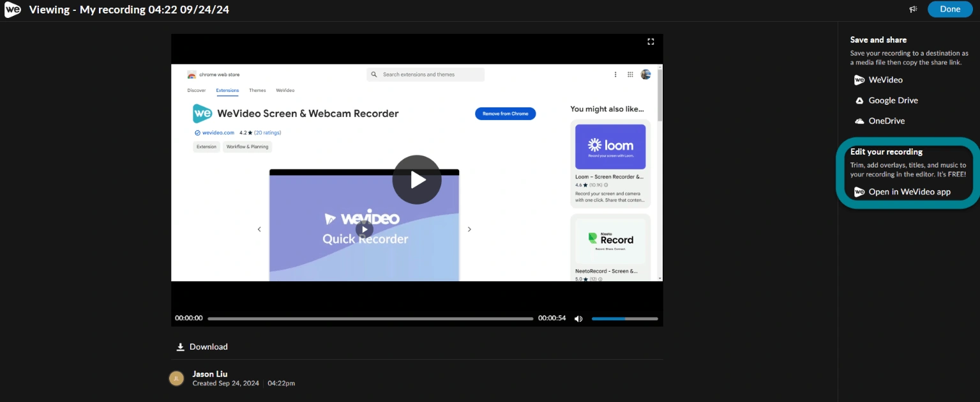Save recording to WeVideo destination
This screenshot has width=980, height=402.
coord(878,80)
